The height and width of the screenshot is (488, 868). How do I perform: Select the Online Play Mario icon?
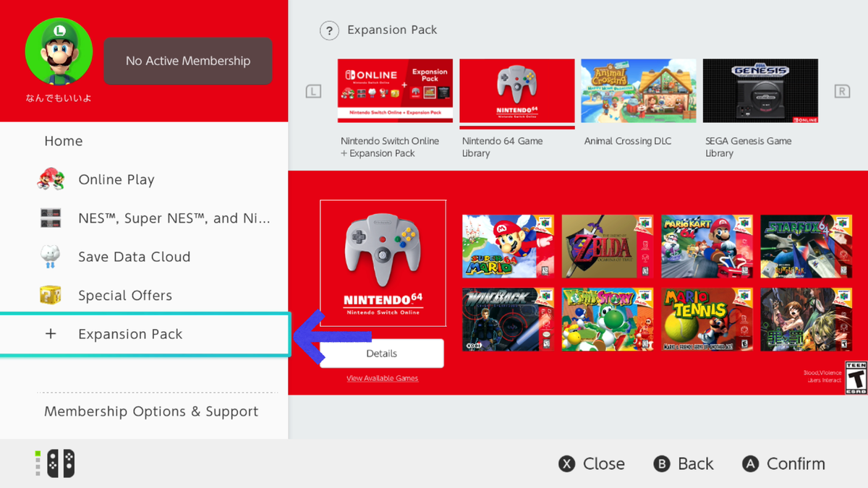51,179
